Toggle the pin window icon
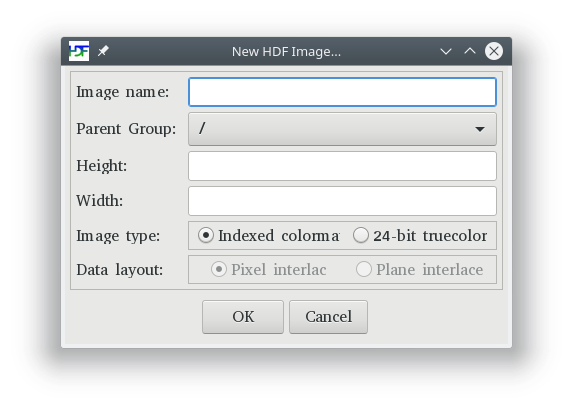573x409 pixels. (103, 51)
